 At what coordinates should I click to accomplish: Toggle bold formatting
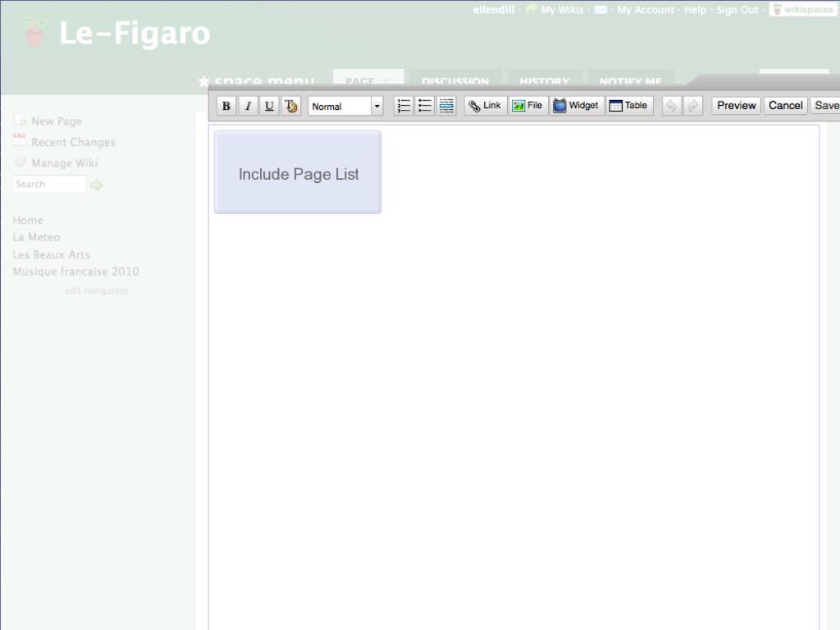[x=226, y=106]
